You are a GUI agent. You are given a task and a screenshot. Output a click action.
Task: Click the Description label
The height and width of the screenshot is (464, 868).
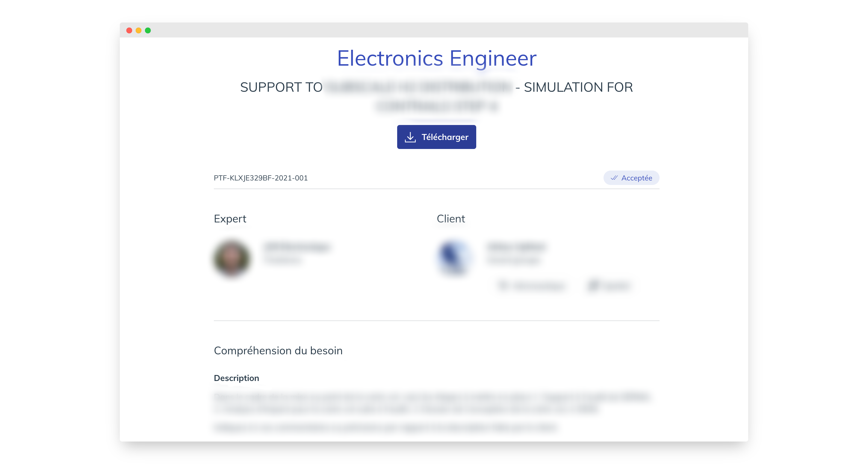click(x=236, y=378)
